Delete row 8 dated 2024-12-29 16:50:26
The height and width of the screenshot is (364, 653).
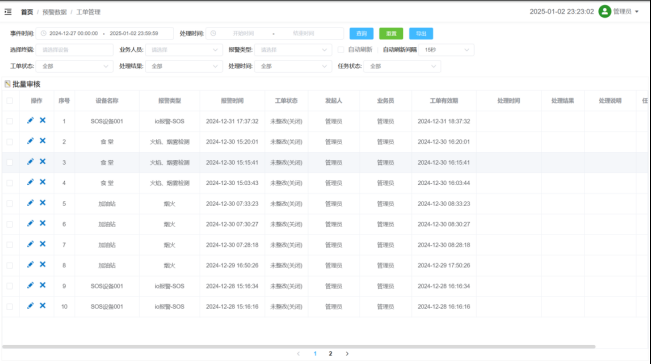[x=42, y=264]
